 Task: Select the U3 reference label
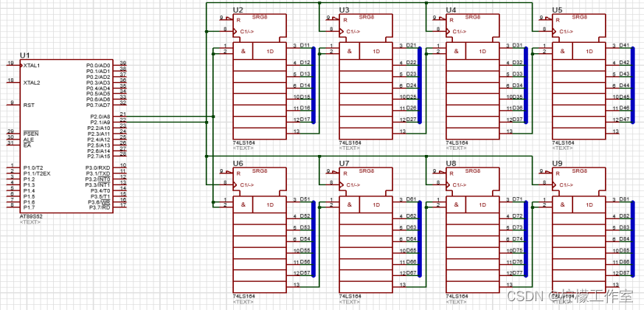344,10
